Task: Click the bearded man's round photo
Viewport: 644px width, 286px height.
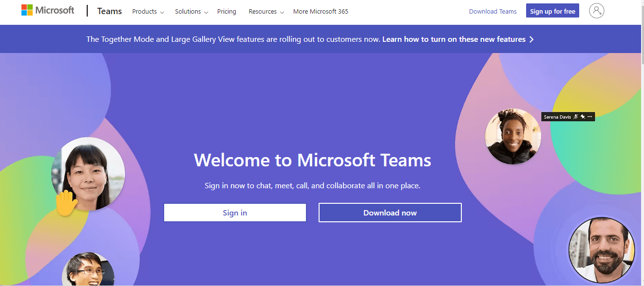Action: 602,250
